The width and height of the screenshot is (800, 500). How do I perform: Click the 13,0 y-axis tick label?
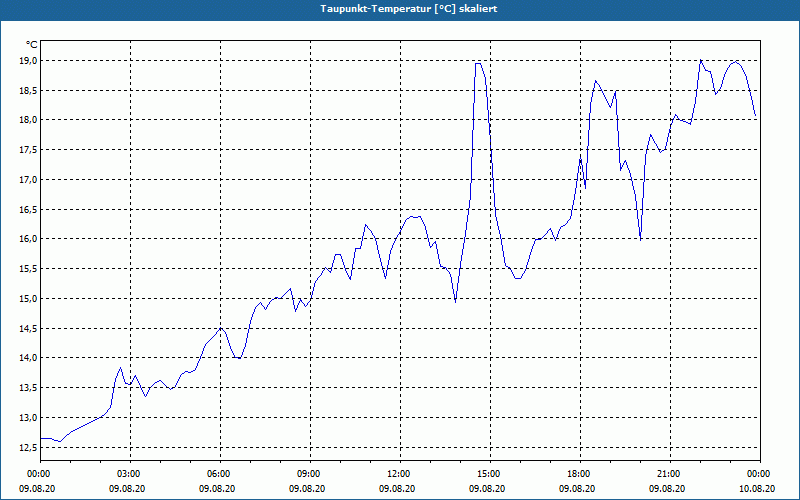(28, 417)
